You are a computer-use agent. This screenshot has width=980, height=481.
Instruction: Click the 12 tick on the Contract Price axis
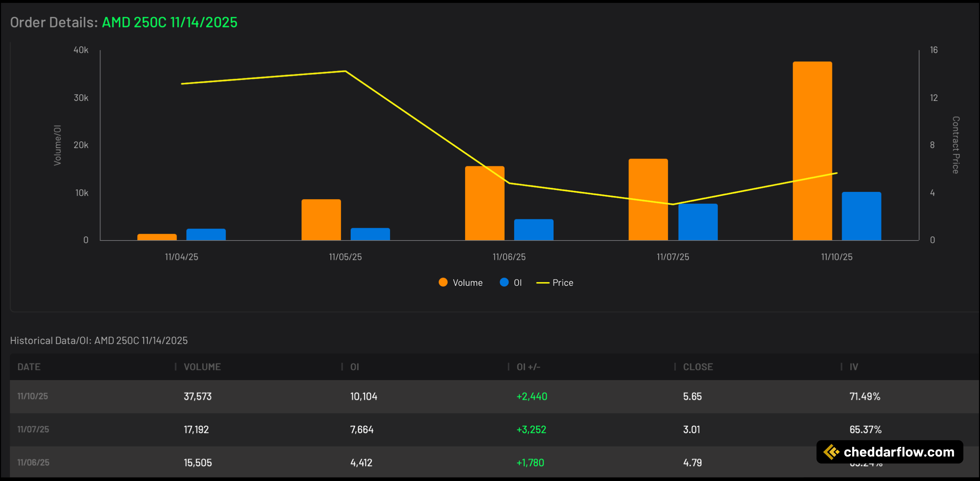[x=934, y=98]
